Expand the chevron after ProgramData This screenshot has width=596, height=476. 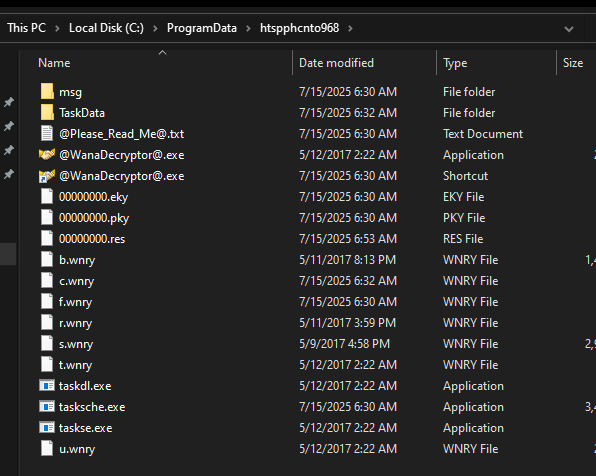tap(248, 29)
